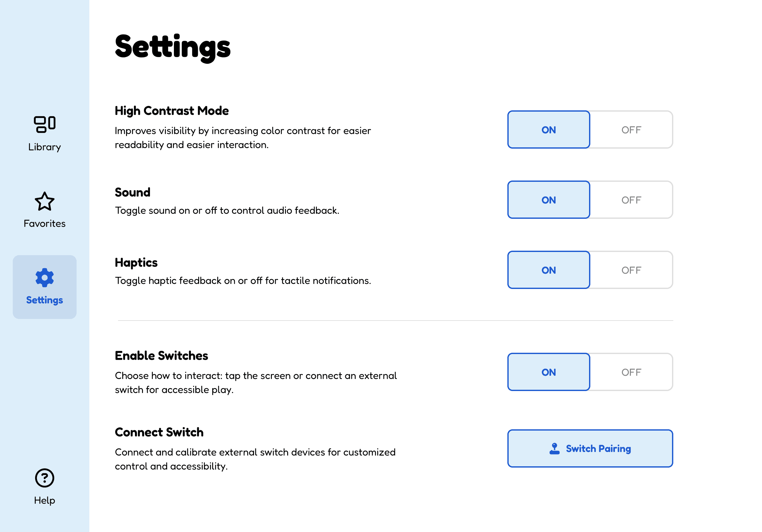Click the Switch Pairing button
Screen dimensions: 762x532
pyautogui.click(x=590, y=448)
